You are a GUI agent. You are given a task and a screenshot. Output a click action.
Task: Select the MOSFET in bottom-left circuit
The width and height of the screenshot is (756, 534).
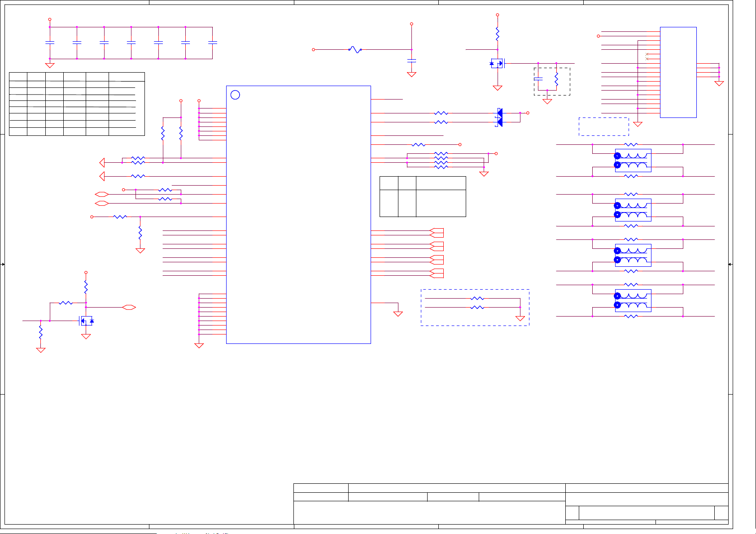click(x=86, y=321)
